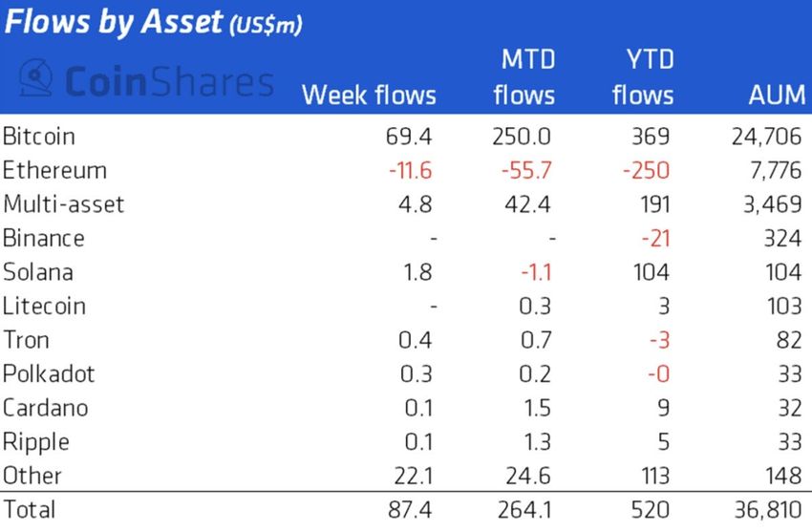
Task: Select the Multi-asset row label
Action: pyautogui.click(x=63, y=204)
